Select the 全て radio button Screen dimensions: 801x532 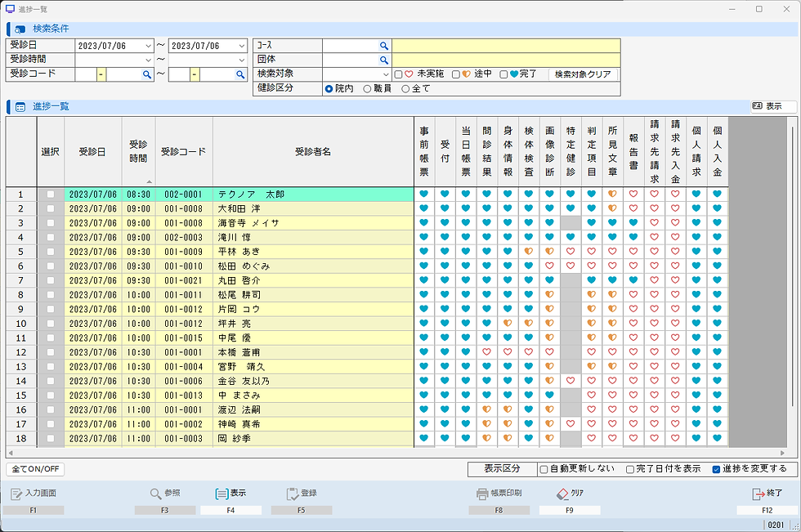pyautogui.click(x=405, y=89)
